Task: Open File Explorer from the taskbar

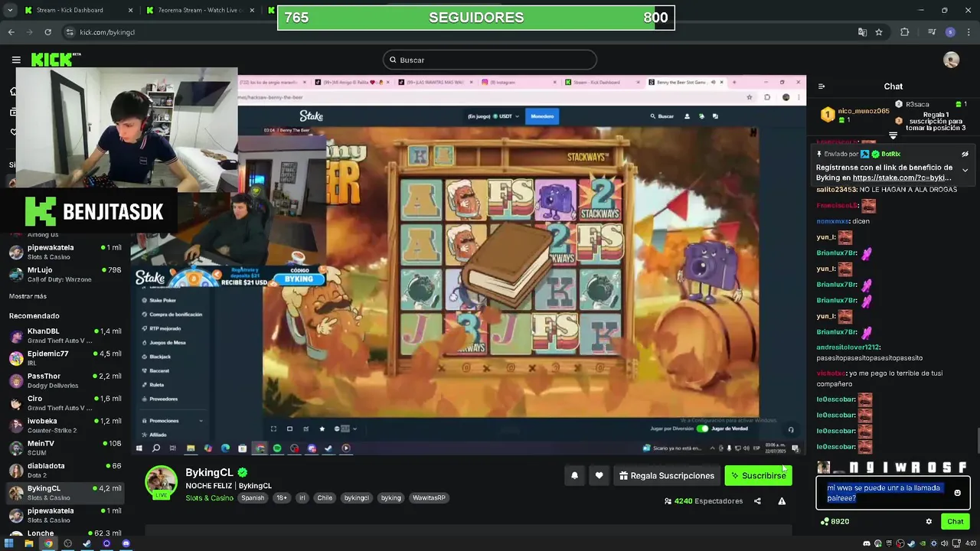Action: pyautogui.click(x=28, y=544)
